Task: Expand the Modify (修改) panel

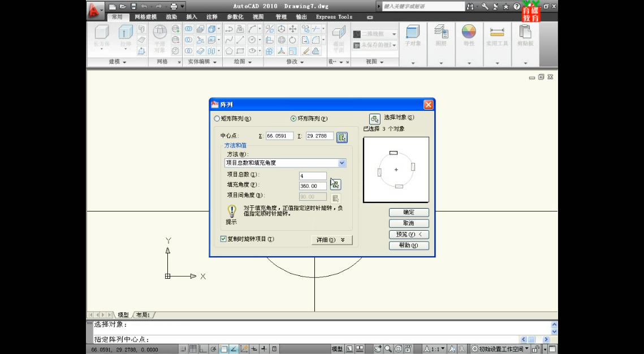Action: [x=295, y=62]
